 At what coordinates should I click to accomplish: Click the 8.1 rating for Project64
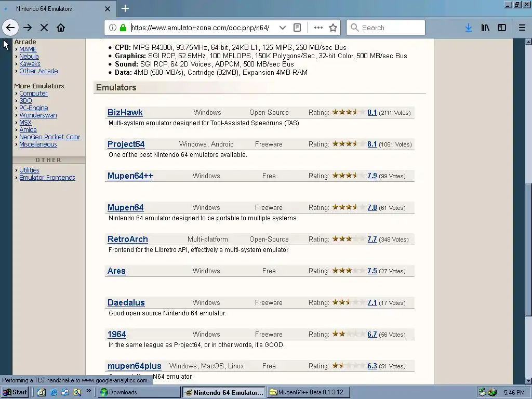[x=372, y=144]
